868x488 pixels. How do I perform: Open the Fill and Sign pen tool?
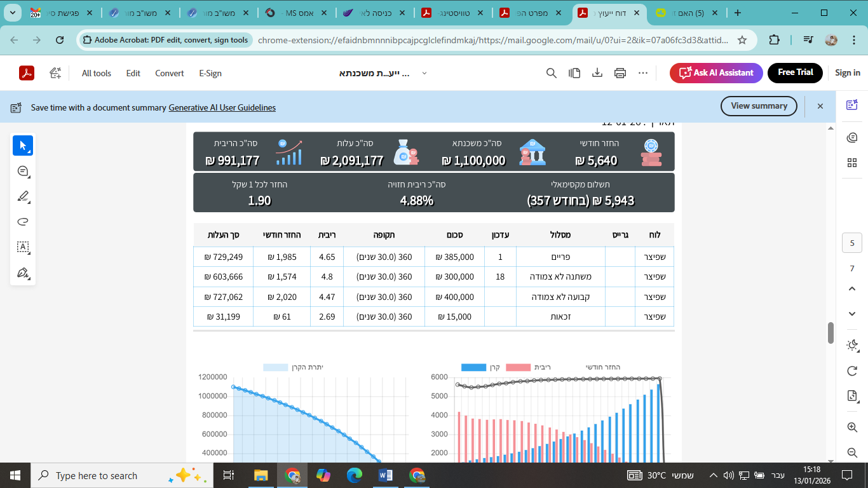click(x=23, y=272)
